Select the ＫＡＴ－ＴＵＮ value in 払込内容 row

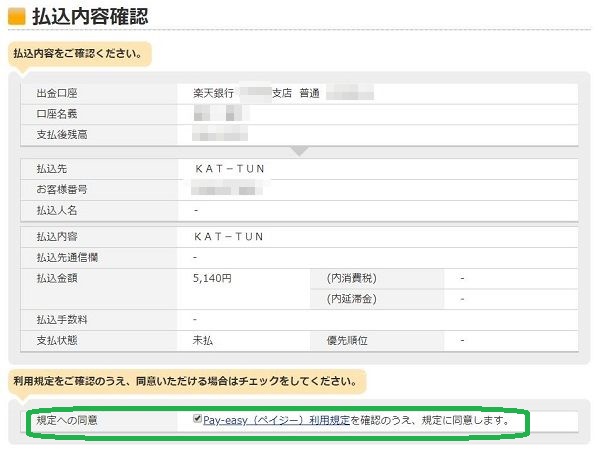[x=228, y=237]
